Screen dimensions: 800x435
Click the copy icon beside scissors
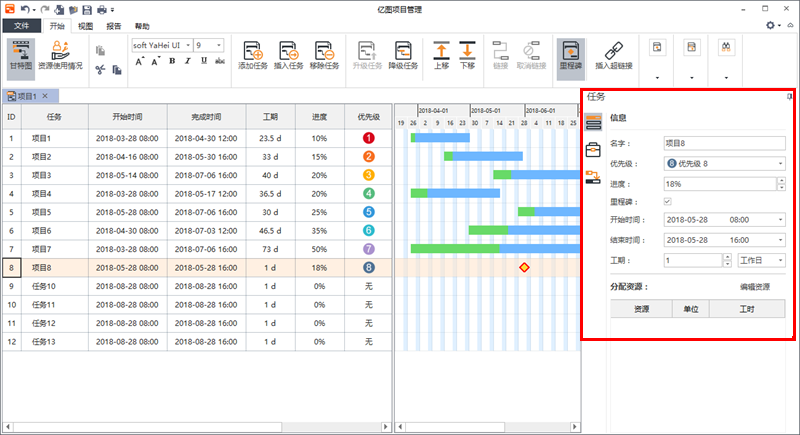click(117, 70)
